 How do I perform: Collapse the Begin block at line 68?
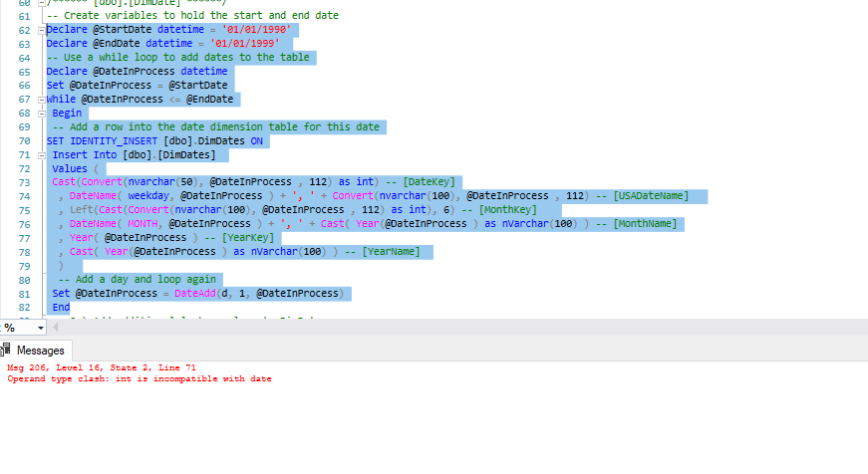pos(42,114)
